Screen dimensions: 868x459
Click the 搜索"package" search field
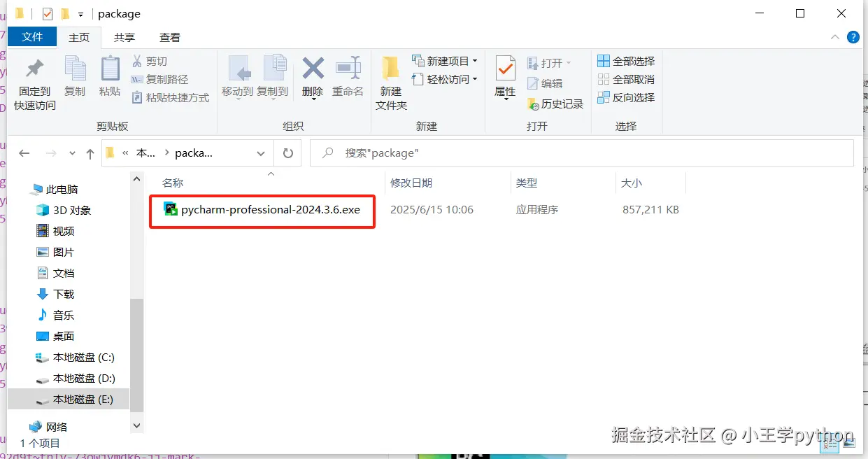point(582,153)
